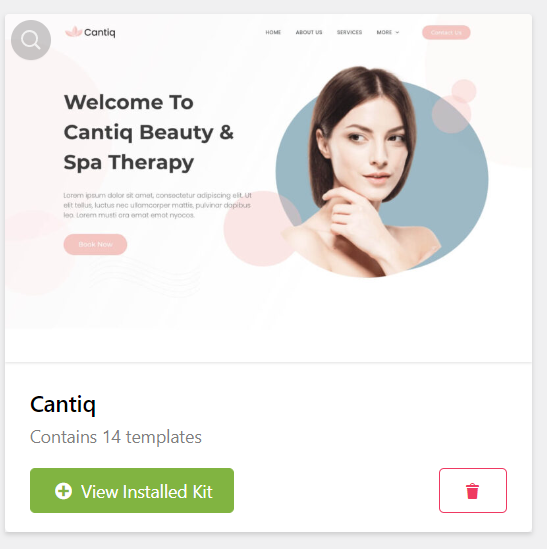Image resolution: width=547 pixels, height=549 pixels.
Task: Click the View Installed Kit button
Action: click(132, 491)
